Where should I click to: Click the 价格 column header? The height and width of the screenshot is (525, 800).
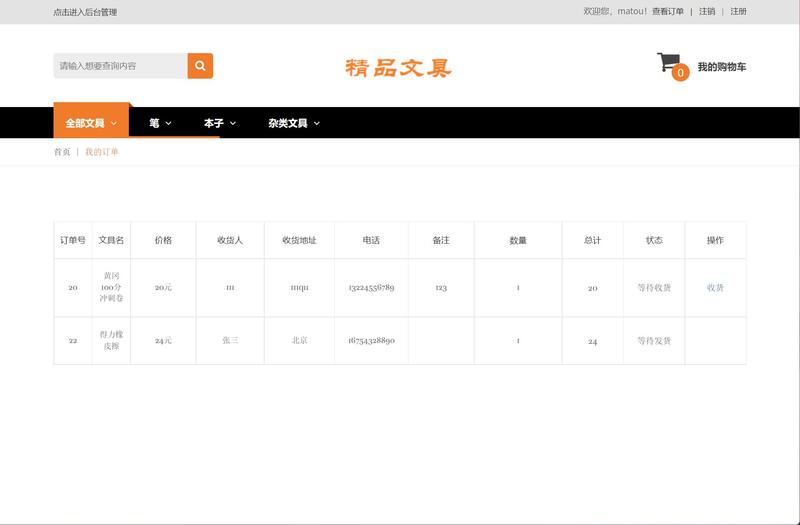pyautogui.click(x=163, y=240)
